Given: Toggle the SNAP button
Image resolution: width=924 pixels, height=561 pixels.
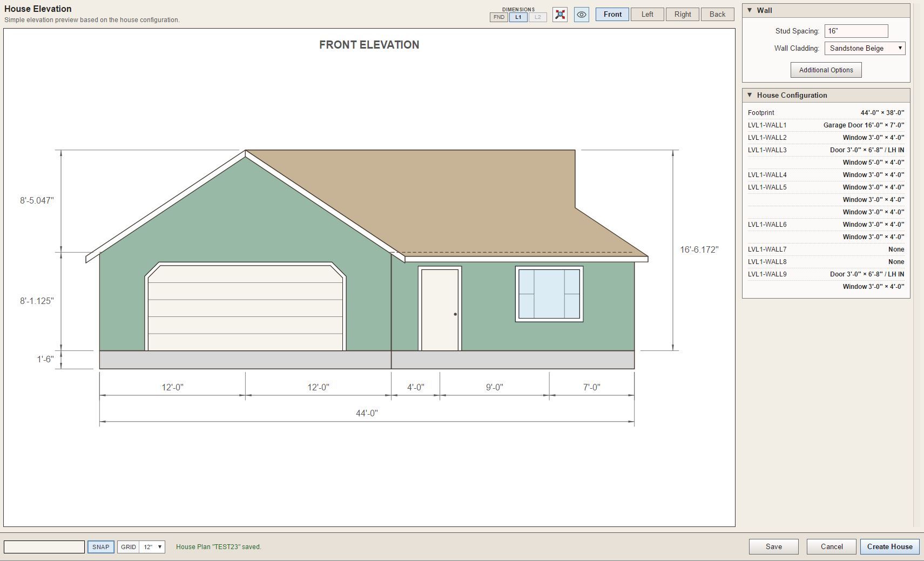Looking at the screenshot, I should (x=101, y=547).
